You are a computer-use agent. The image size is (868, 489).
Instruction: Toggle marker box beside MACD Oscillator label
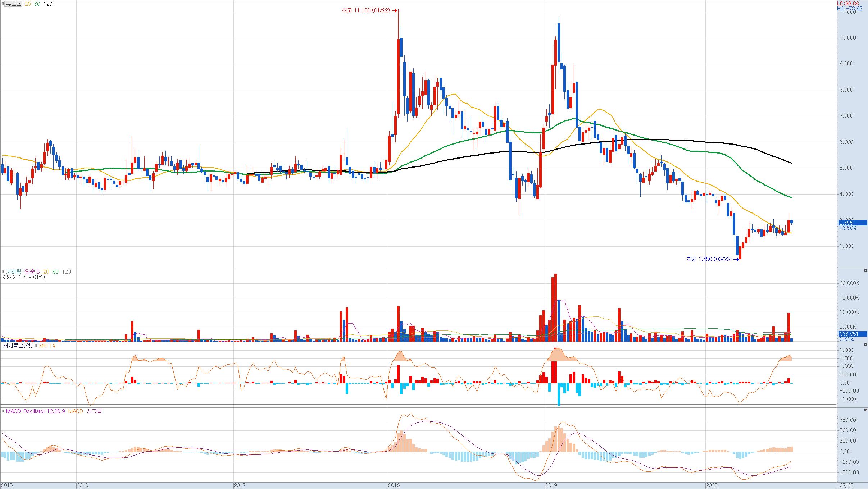pos(3,411)
